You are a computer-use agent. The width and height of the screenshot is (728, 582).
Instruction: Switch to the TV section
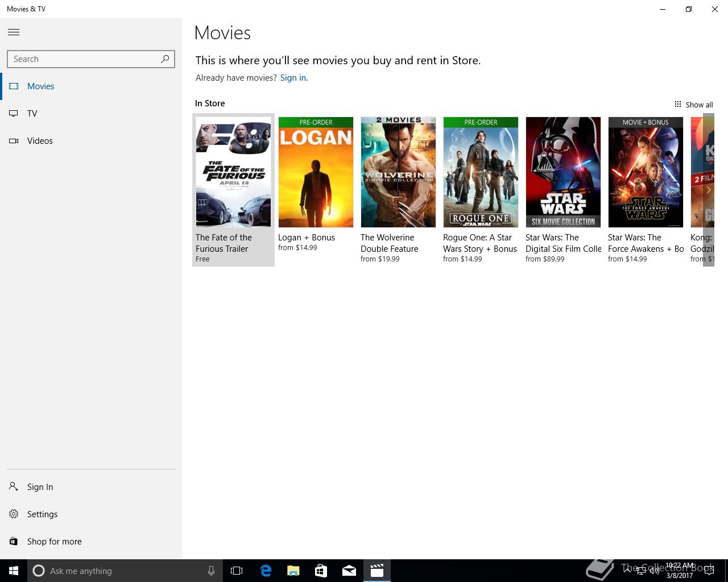[x=91, y=114]
